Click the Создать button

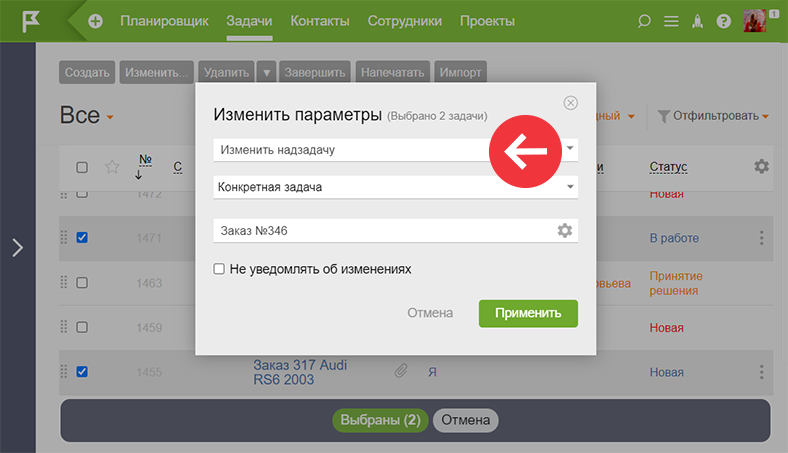87,72
